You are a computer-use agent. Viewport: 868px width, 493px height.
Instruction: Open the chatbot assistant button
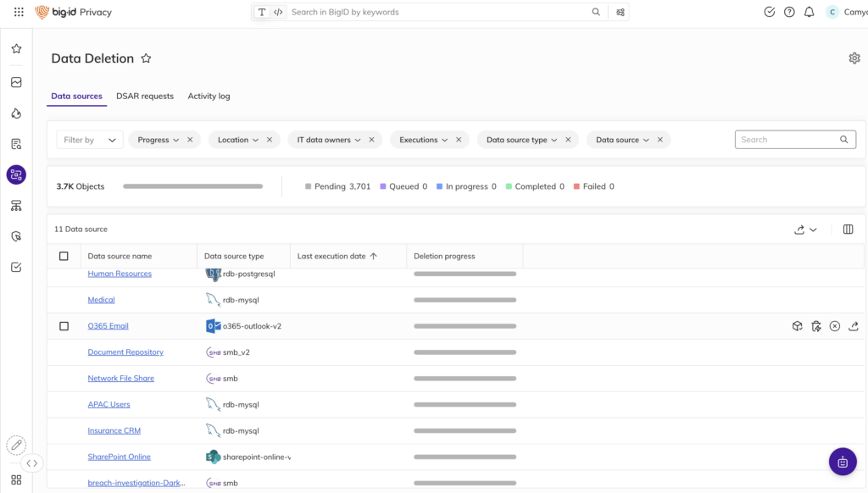842,462
